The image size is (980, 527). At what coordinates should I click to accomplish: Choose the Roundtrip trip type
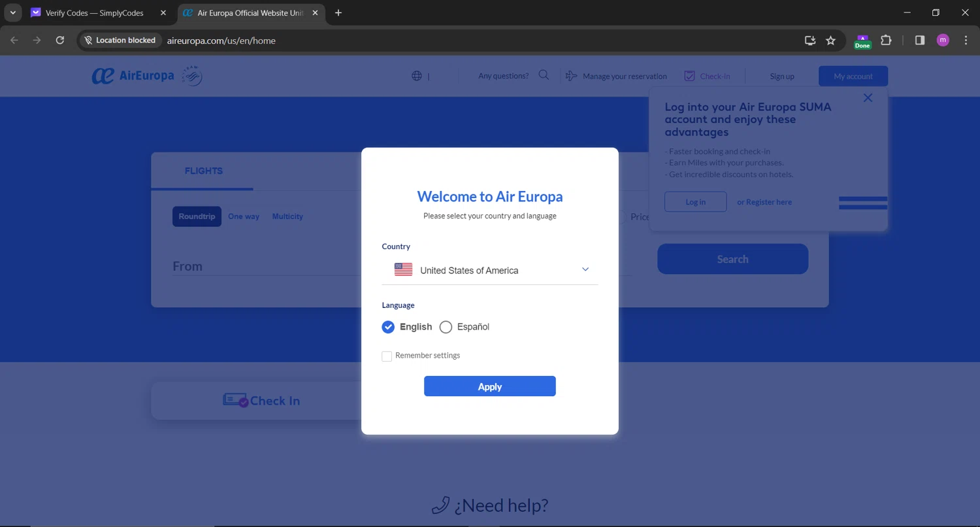point(197,216)
